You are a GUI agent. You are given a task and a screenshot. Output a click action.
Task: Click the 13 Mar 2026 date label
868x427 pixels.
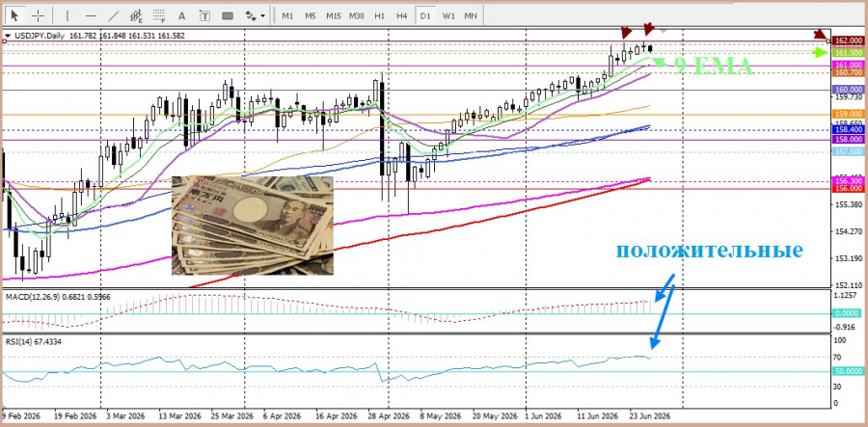point(181,415)
